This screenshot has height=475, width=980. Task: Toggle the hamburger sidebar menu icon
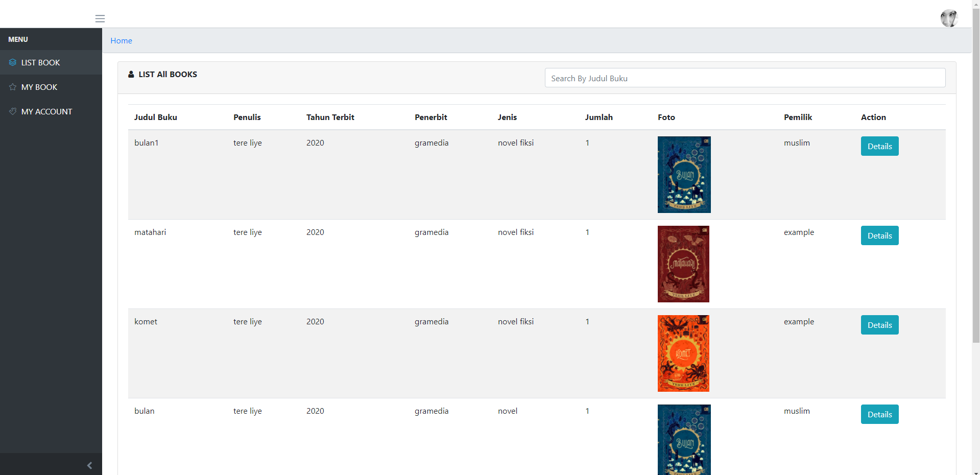(100, 19)
